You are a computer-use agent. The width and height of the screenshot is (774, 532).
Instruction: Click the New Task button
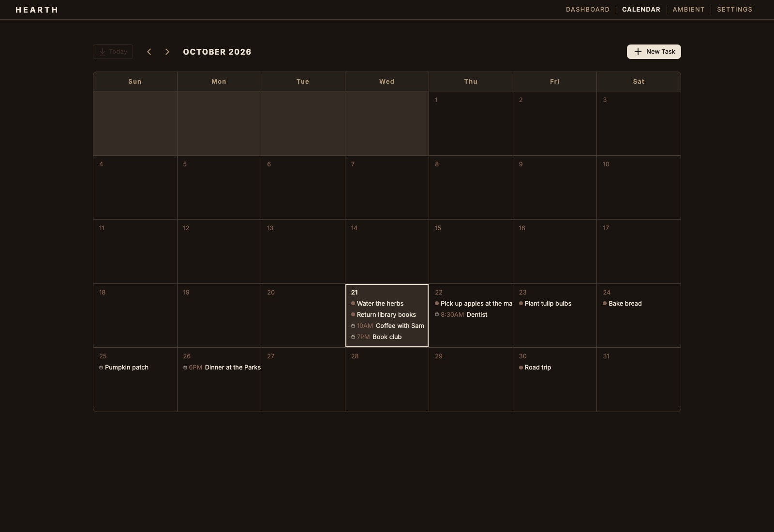(654, 52)
